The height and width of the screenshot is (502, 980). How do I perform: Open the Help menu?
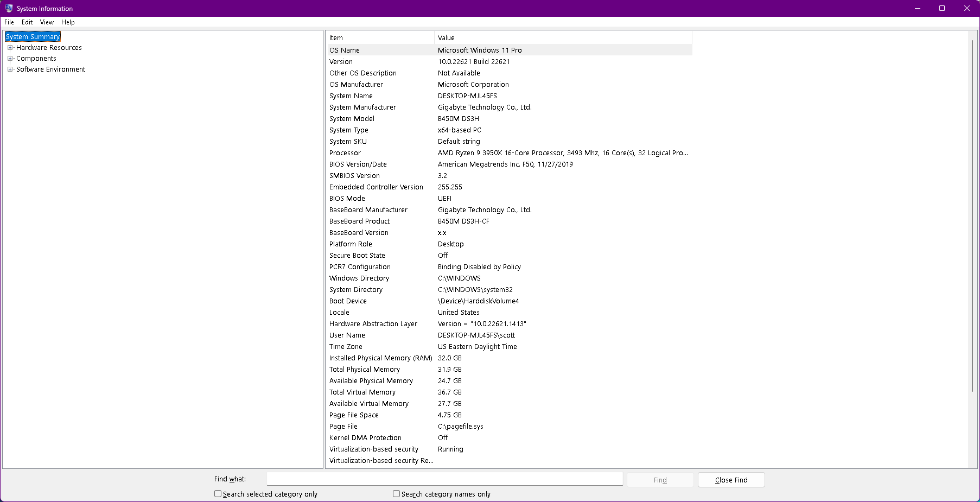(x=68, y=22)
